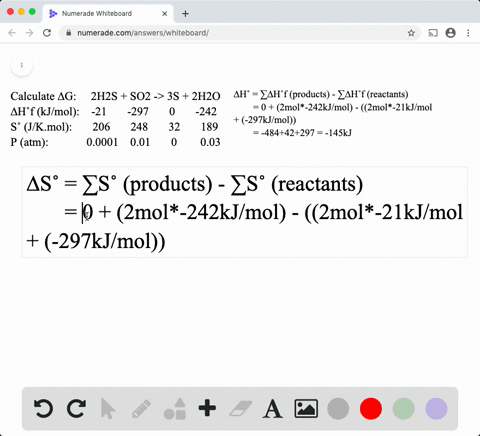Select the eraser tool
Screen dimensions: 480x436
[240, 409]
